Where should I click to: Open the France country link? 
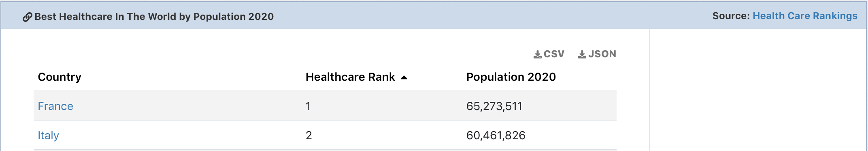55,106
